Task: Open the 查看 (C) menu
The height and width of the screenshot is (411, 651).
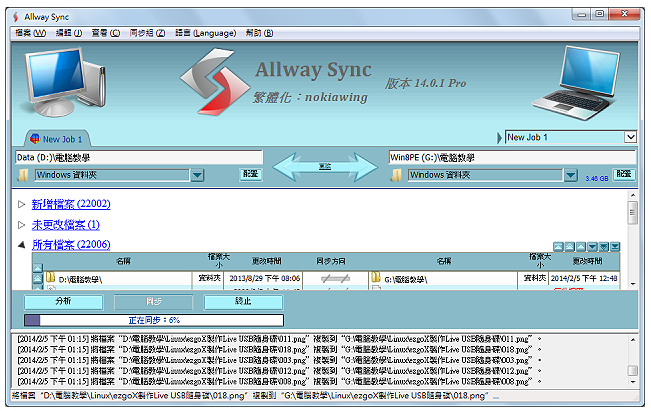Action: [106, 33]
